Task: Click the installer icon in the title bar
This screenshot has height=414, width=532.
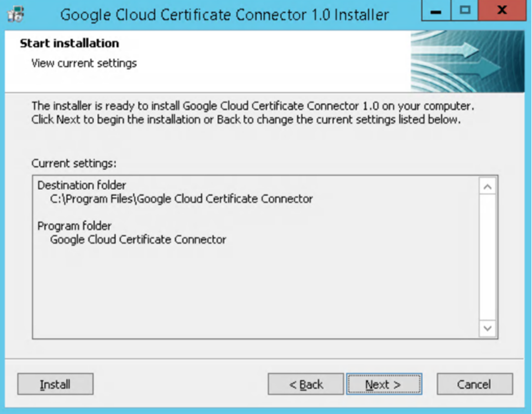Action: click(19, 14)
